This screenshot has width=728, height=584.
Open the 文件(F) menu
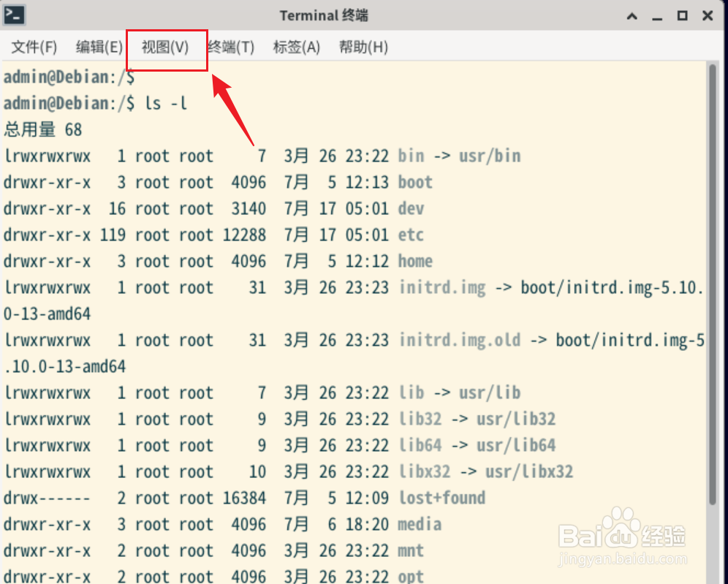[x=34, y=46]
